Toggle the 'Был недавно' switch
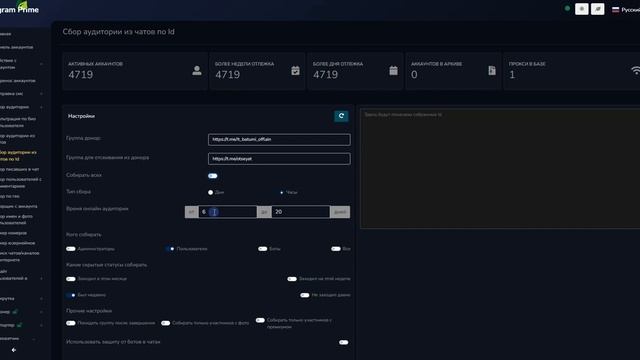This screenshot has width=640, height=360. point(71,295)
